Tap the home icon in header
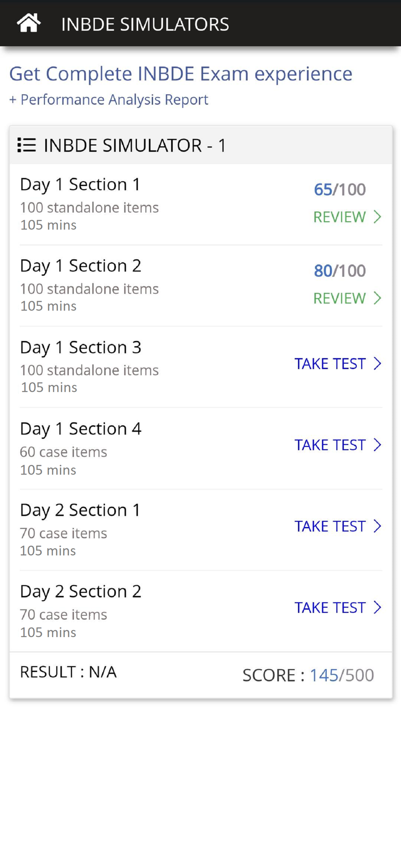Image resolution: width=401 pixels, height=868 pixels. pyautogui.click(x=29, y=23)
